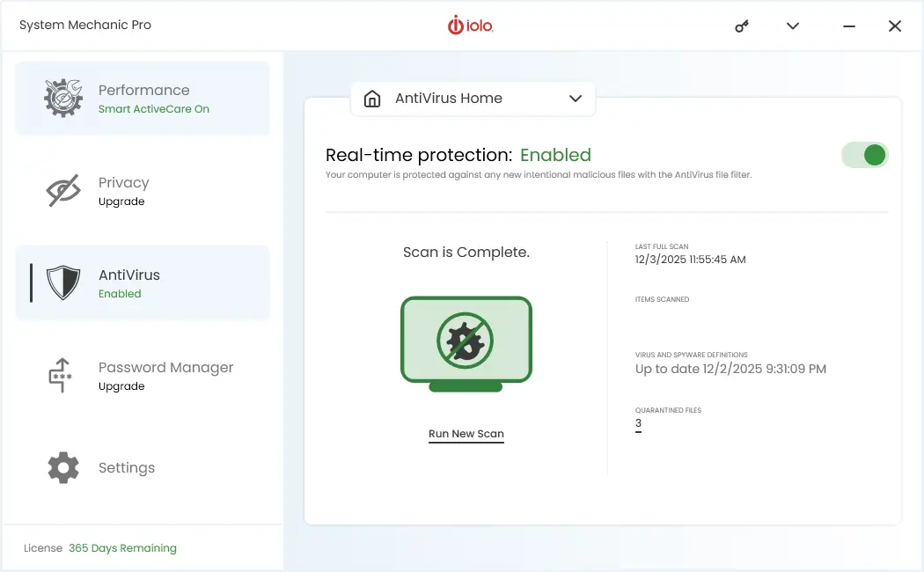Toggle the green protection switch off
This screenshot has width=924, height=572.
866,154
